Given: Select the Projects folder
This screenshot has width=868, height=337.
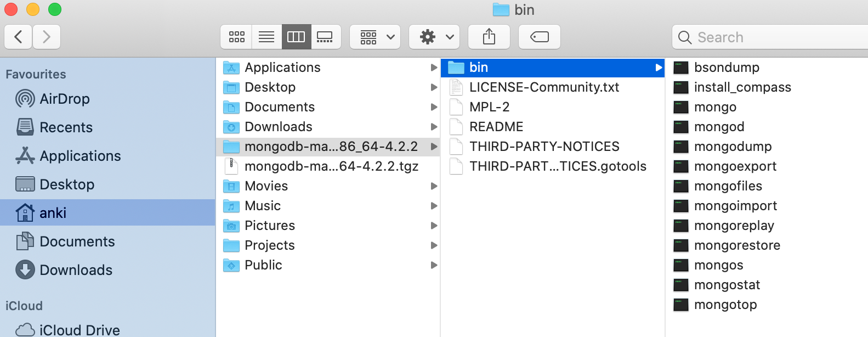Looking at the screenshot, I should click(328, 245).
